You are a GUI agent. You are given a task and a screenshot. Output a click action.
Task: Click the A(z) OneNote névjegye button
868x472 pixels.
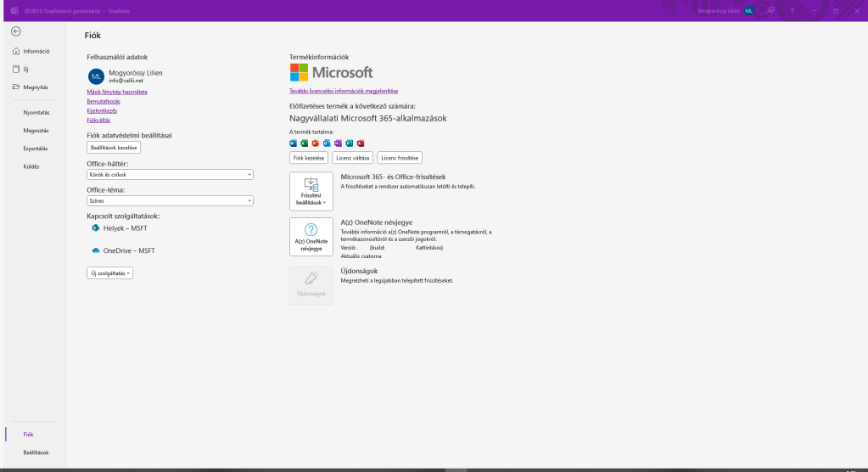coord(311,237)
